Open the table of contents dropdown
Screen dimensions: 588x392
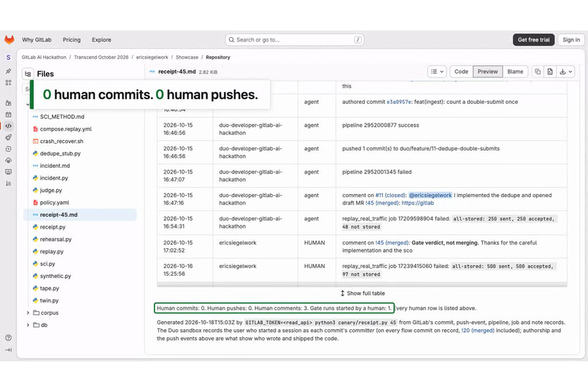tap(437, 72)
